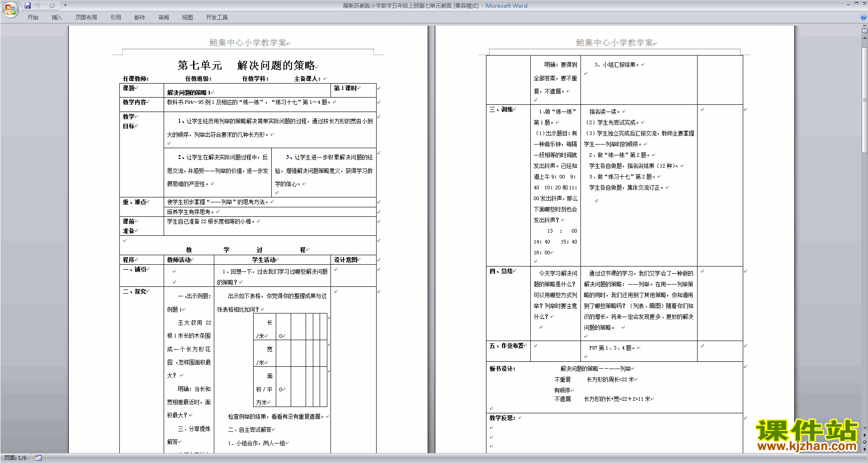Screen dimensions: 868x463
Task: Click the text 学生自己准备 22 根长度相等的小棒。
Action: point(212,222)
